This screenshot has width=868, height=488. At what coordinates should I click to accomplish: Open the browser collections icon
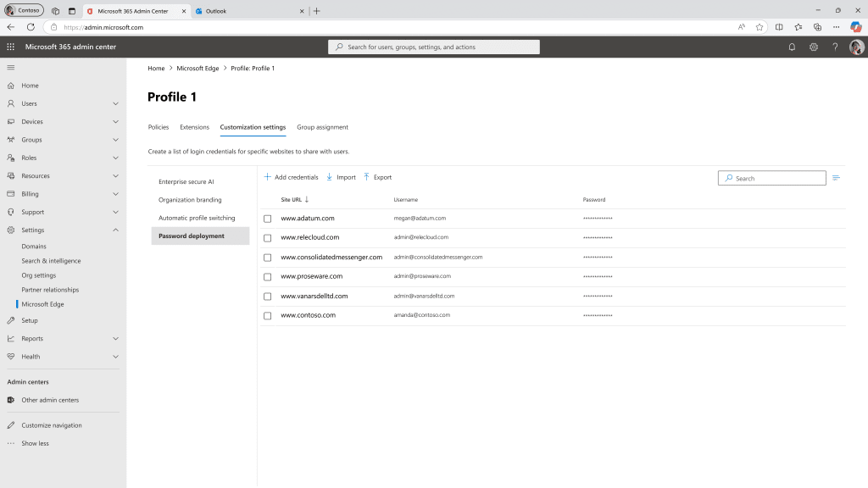coord(817,27)
